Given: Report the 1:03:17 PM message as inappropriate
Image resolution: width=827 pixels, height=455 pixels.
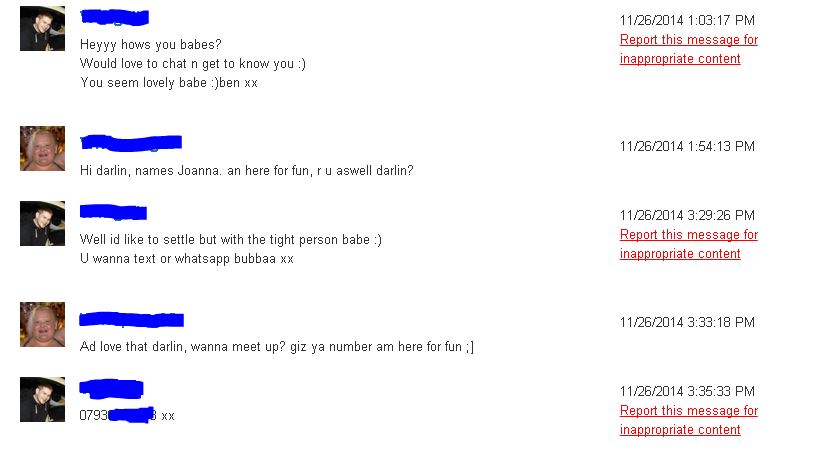Looking at the screenshot, I should point(688,49).
